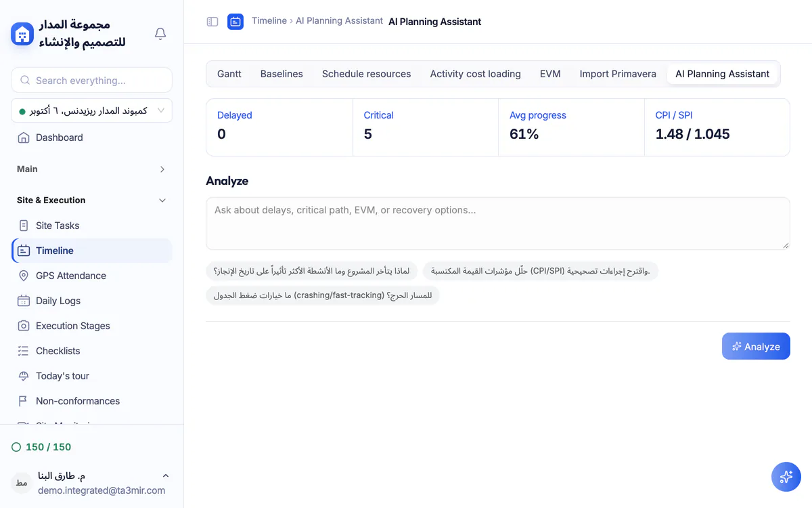Select the AI Planning Assistant tab
Screen dimensions: 812x508
coord(722,74)
